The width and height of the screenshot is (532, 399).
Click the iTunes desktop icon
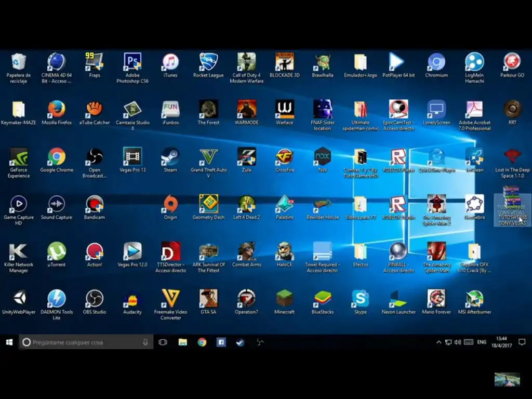coord(170,62)
